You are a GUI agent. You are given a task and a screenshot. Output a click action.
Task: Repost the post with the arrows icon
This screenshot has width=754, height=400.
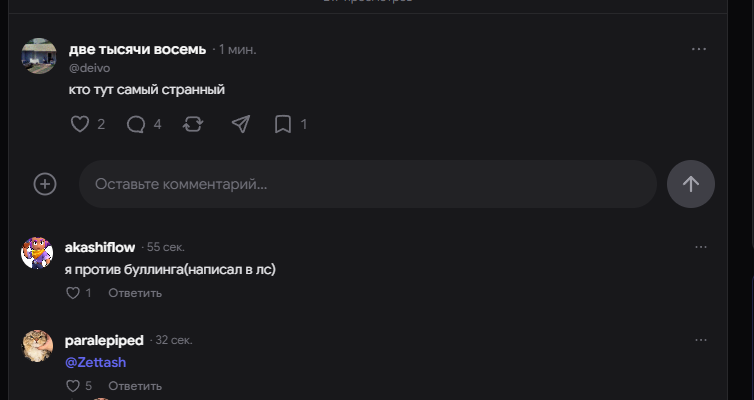(x=193, y=125)
